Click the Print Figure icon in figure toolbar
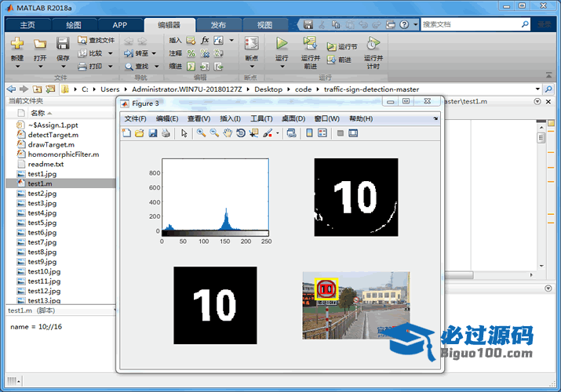Screen dimensions: 561x392 166,133
